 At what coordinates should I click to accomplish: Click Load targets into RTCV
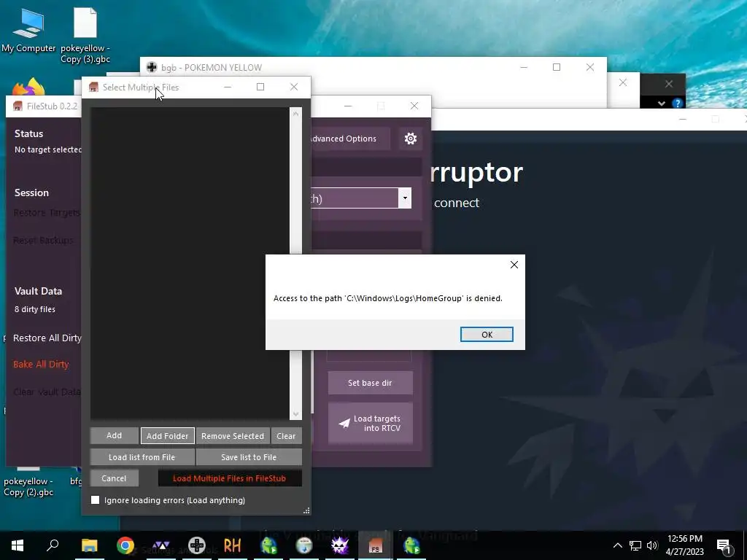[370, 423]
